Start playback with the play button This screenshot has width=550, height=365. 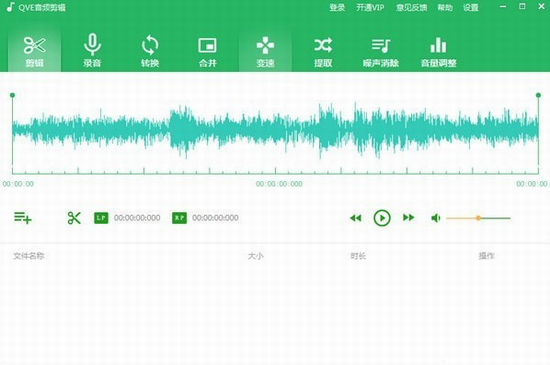point(382,218)
